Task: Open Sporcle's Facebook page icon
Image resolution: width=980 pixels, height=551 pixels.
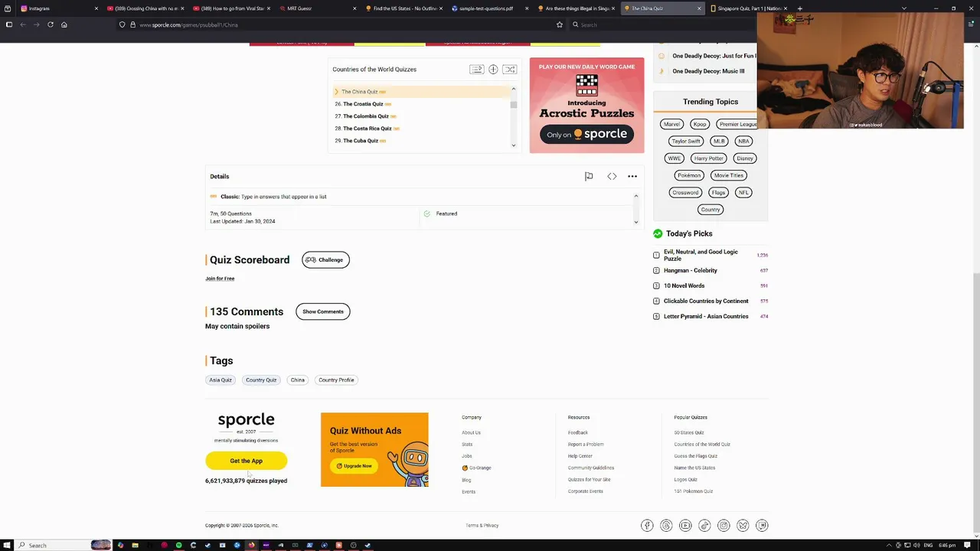Action: [x=647, y=526]
